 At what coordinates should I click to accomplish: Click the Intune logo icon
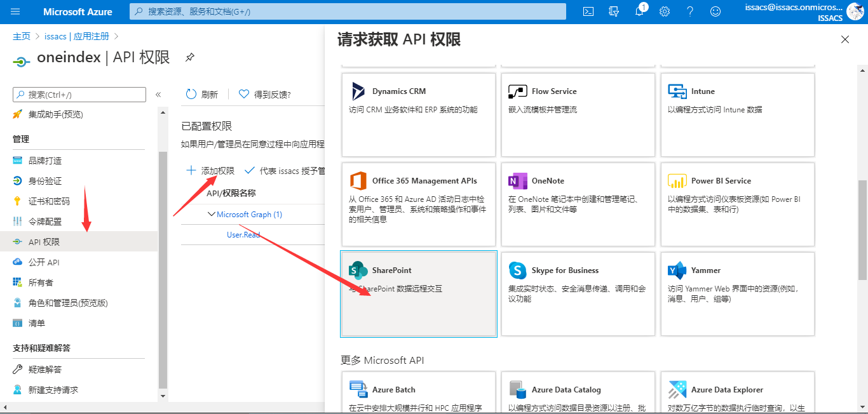click(677, 91)
